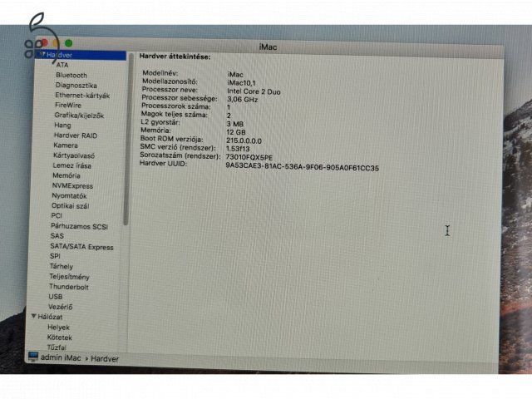
Task: Select Diagnosztika in sidebar
Action: 76,85
